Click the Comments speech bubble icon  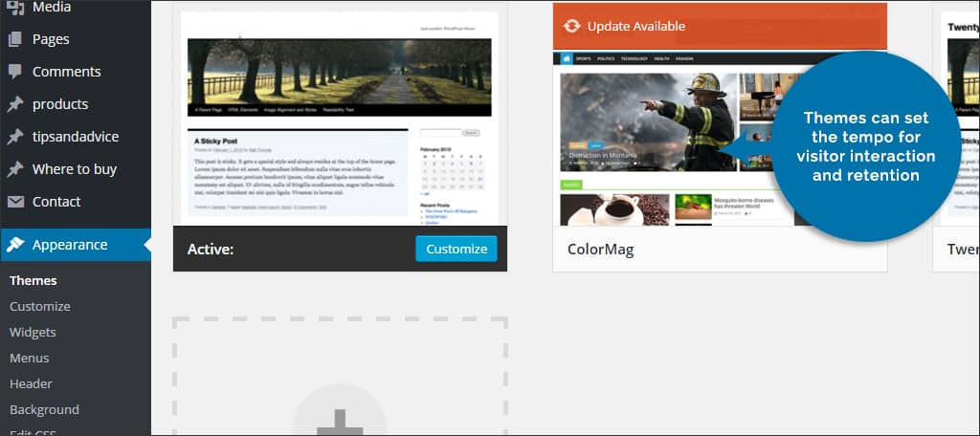coord(15,72)
